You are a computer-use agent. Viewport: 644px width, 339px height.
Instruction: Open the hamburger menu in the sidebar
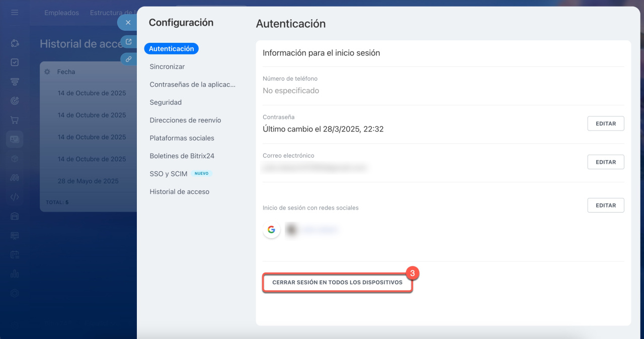click(15, 13)
